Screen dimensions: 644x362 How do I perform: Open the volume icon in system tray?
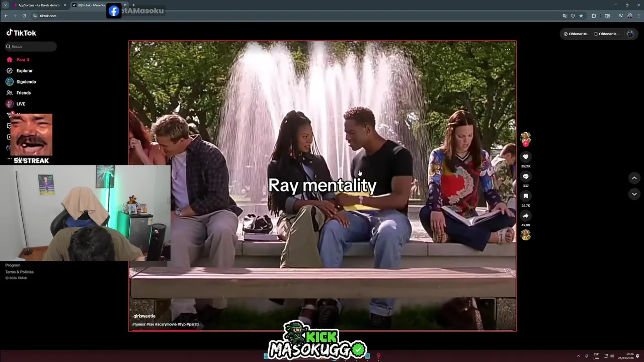coord(612,356)
